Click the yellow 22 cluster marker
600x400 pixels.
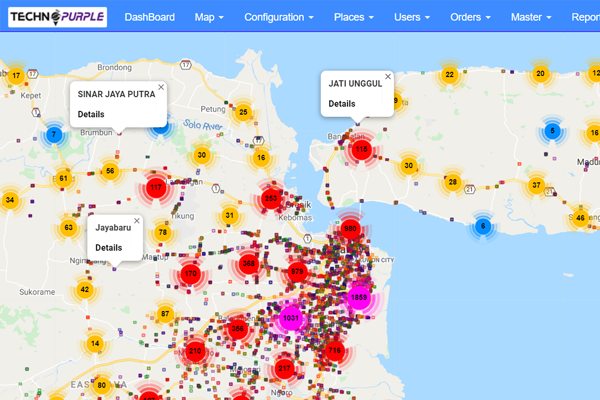click(450, 75)
